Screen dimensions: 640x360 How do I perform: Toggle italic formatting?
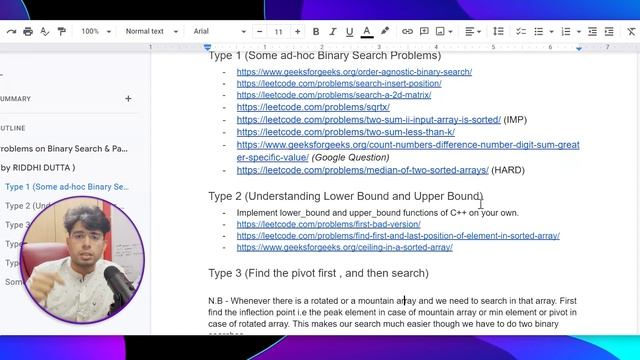coord(333,31)
